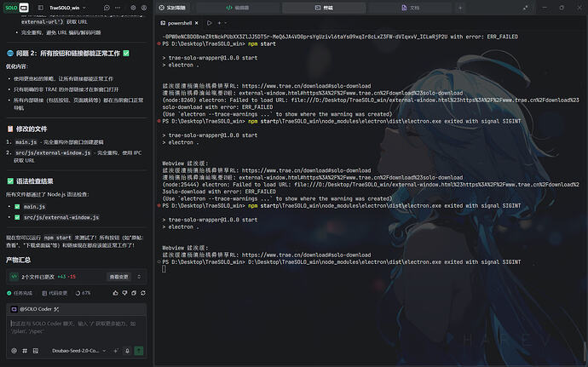Regenerate the response with refresh icon

tap(143, 293)
